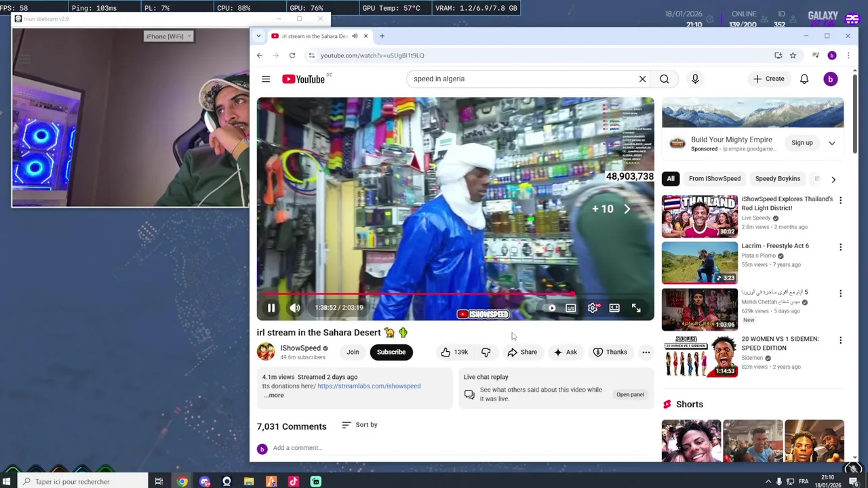Pause the video
The image size is (868, 488).
[x=271, y=308]
